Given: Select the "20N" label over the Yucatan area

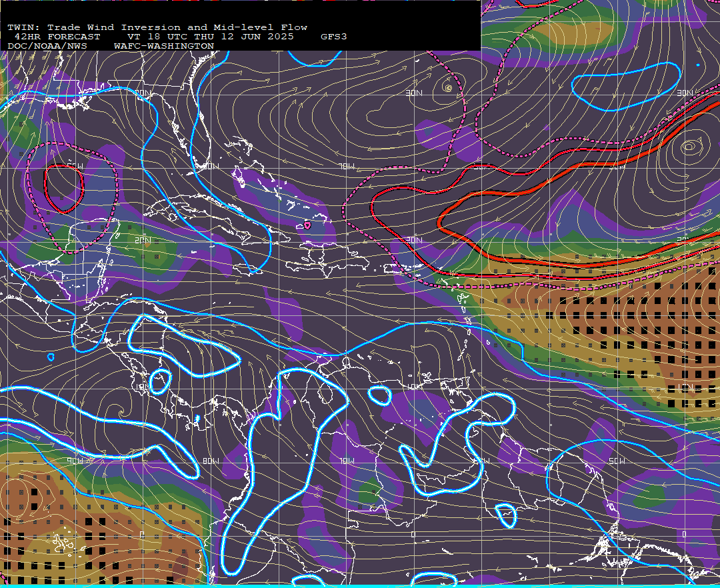Looking at the screenshot, I should (143, 240).
